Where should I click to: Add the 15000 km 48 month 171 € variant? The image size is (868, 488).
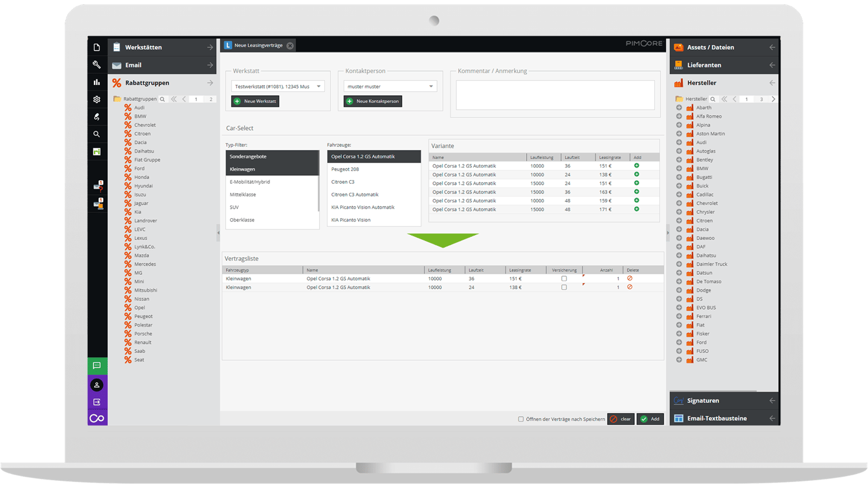coord(637,209)
